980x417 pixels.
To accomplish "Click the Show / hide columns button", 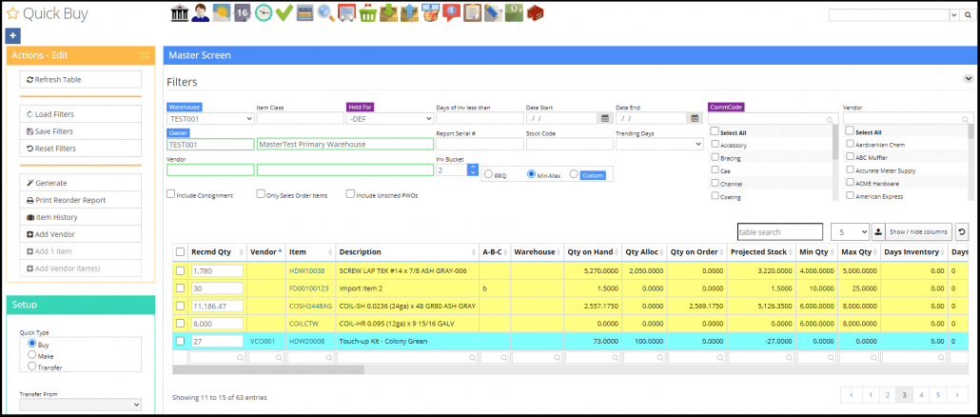I will (918, 231).
